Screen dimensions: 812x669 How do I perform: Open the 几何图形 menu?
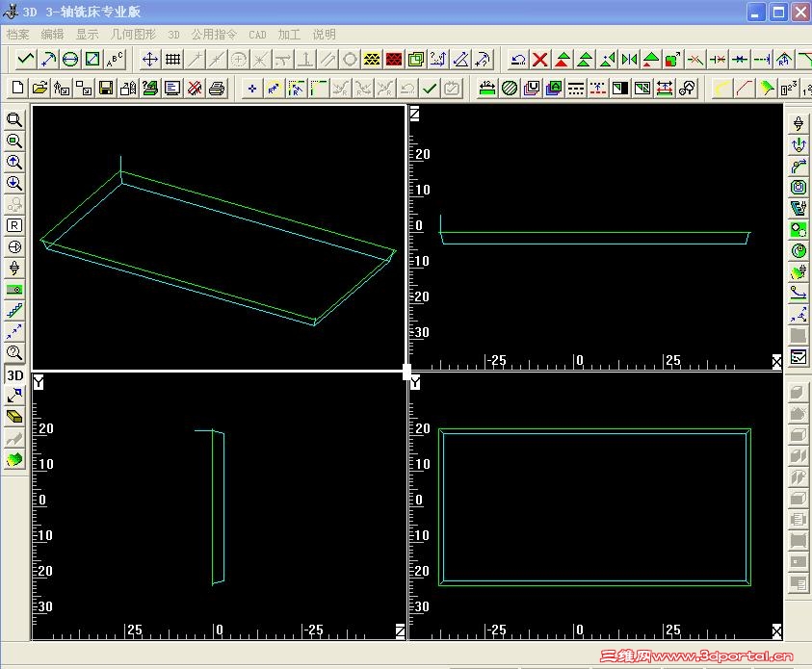[x=133, y=35]
